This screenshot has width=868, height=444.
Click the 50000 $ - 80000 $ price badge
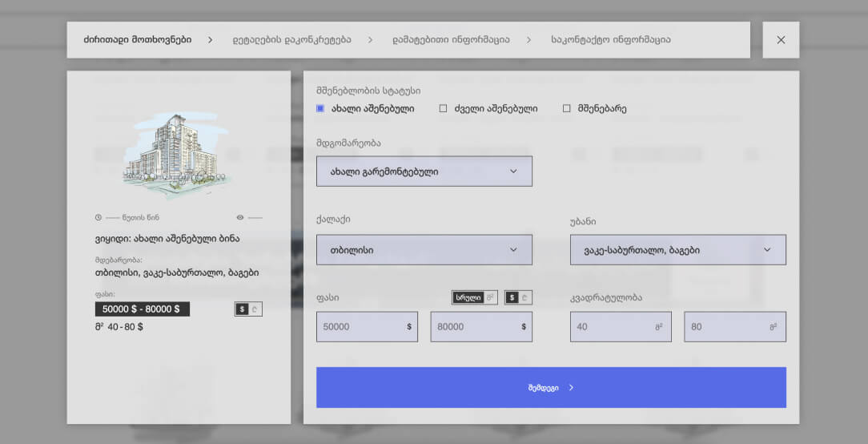click(143, 309)
